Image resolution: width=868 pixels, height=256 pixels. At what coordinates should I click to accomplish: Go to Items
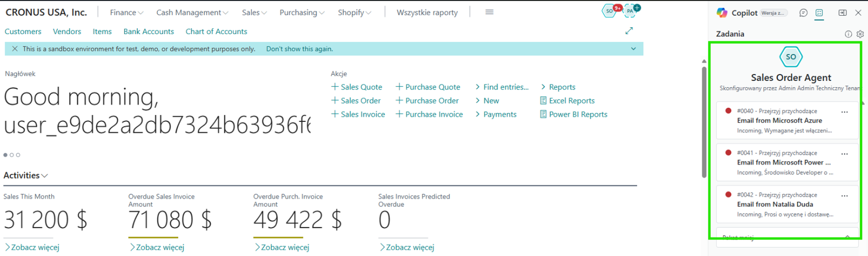pyautogui.click(x=102, y=31)
